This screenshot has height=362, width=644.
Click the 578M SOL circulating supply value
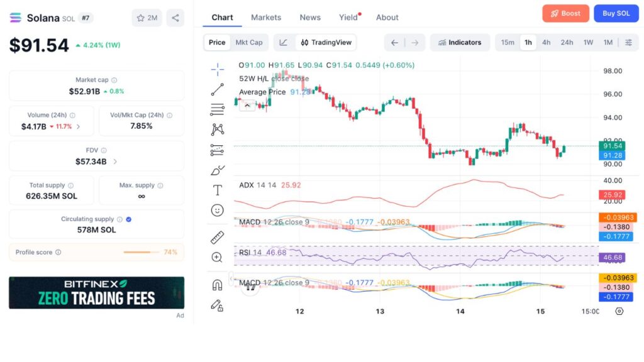click(96, 230)
